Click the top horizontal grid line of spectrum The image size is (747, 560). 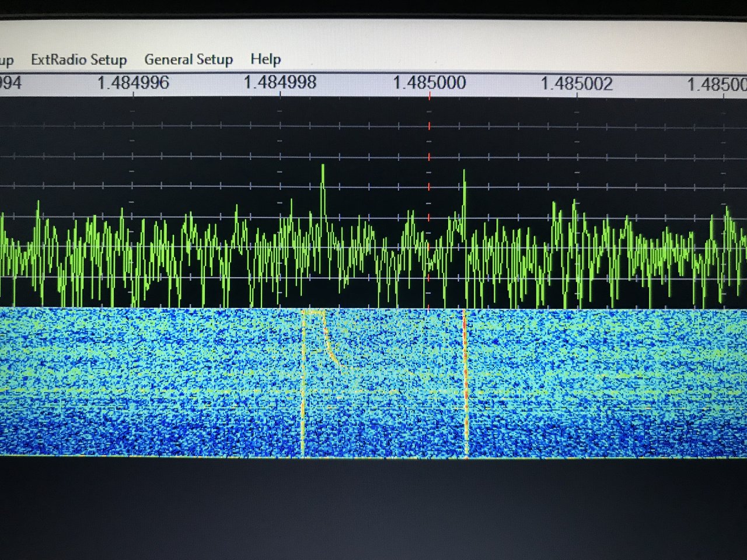(373, 127)
